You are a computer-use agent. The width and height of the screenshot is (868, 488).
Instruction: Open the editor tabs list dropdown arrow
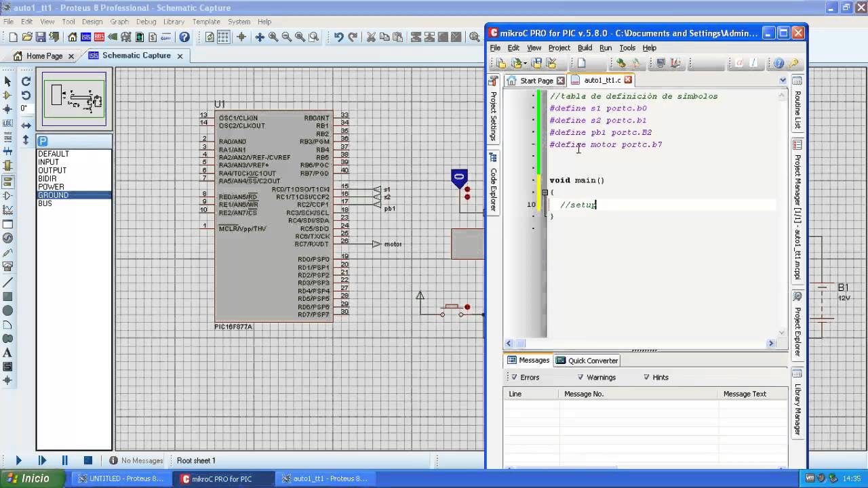783,80
